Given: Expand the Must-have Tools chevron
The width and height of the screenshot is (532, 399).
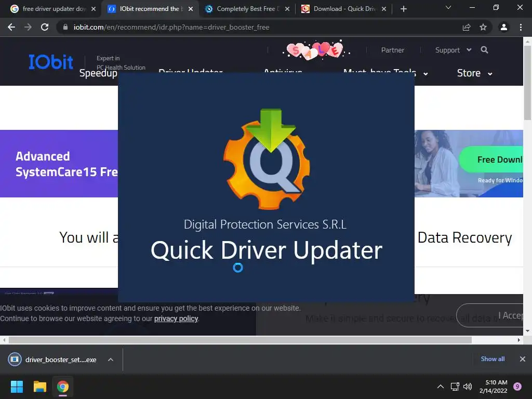Looking at the screenshot, I should click(x=425, y=74).
